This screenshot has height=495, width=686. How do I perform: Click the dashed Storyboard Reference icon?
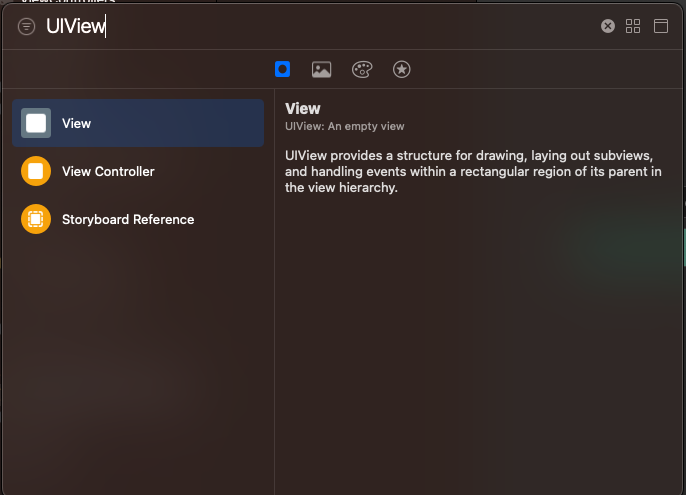click(x=36, y=219)
